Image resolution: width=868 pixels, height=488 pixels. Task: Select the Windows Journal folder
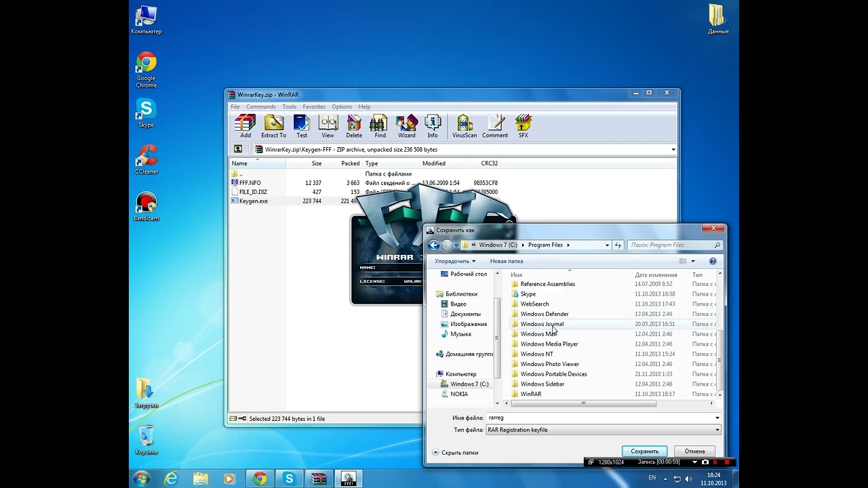pos(541,324)
